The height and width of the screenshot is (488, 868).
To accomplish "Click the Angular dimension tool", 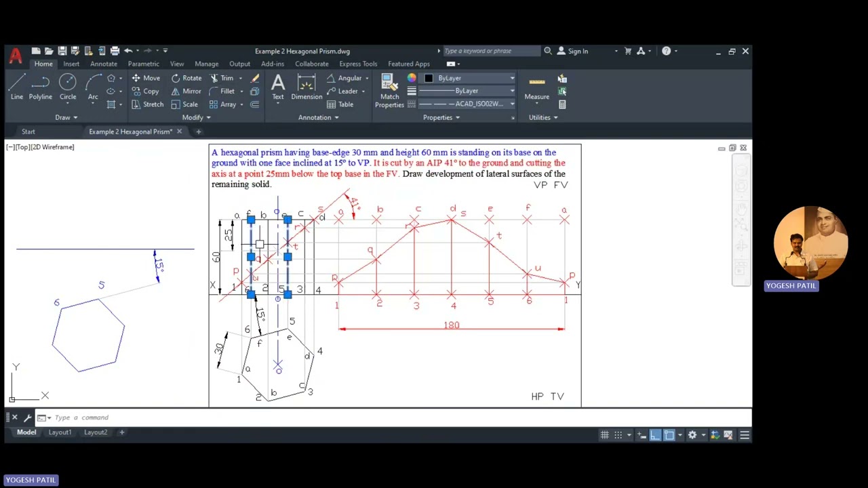I will [344, 78].
